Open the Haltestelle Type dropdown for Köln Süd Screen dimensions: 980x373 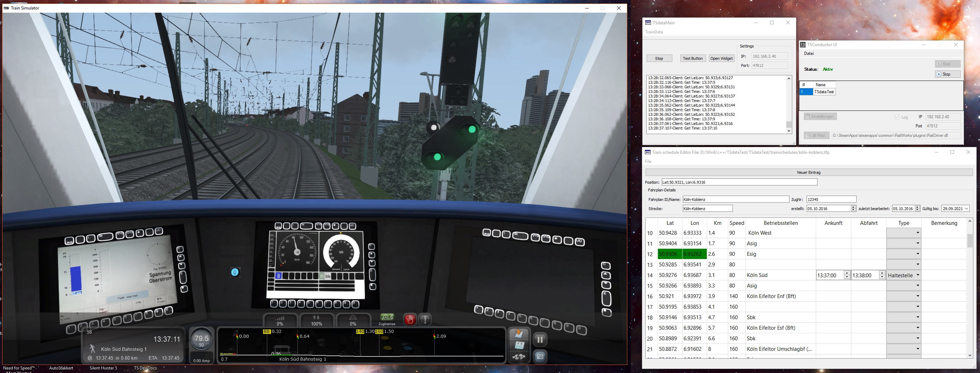pos(904,275)
